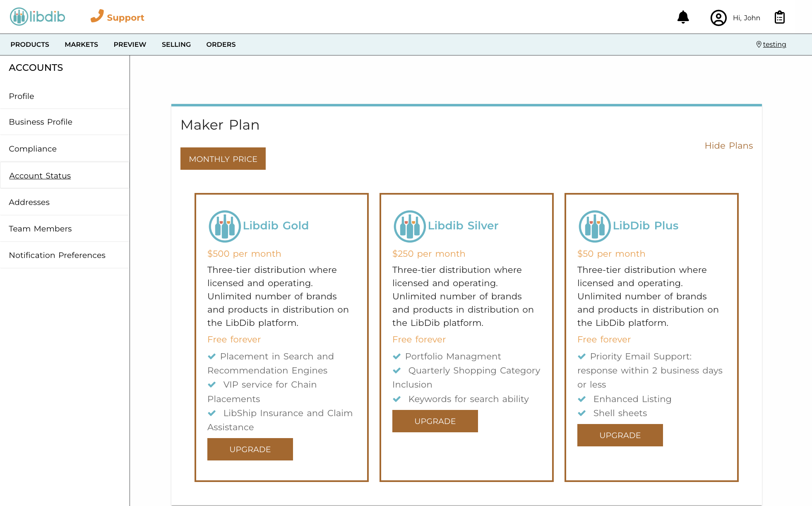
Task: Select Profile in the Accounts sidebar
Action: click(x=21, y=96)
